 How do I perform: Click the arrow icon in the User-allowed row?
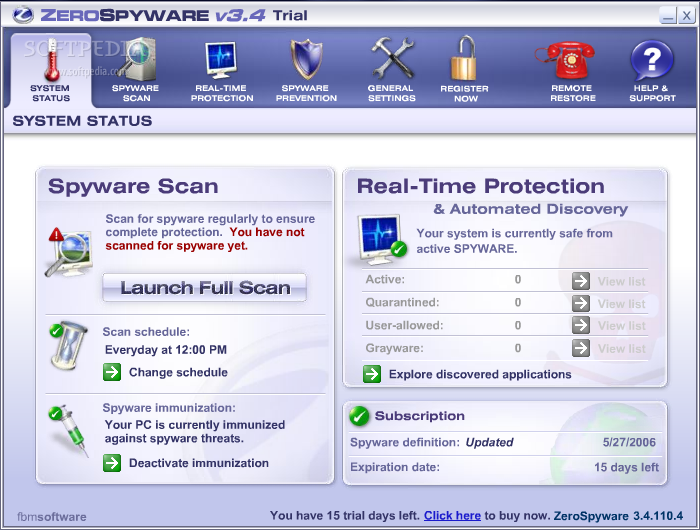581,325
